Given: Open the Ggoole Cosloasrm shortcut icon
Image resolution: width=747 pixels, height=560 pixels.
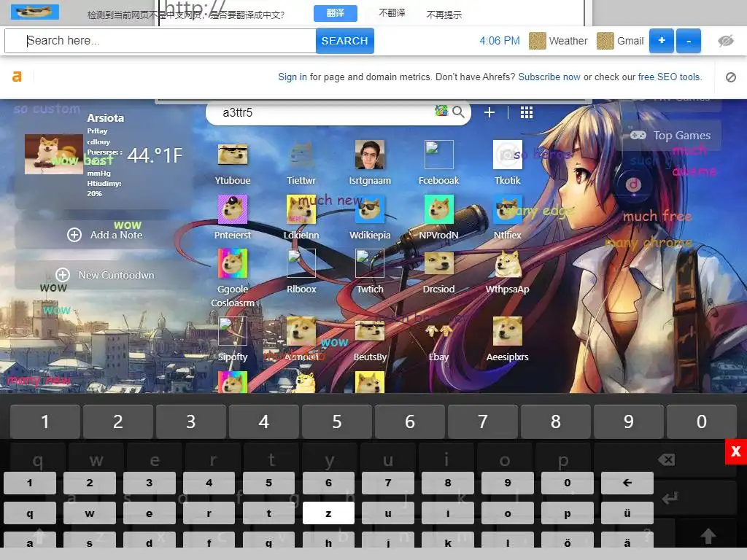Looking at the screenshot, I should [233, 262].
